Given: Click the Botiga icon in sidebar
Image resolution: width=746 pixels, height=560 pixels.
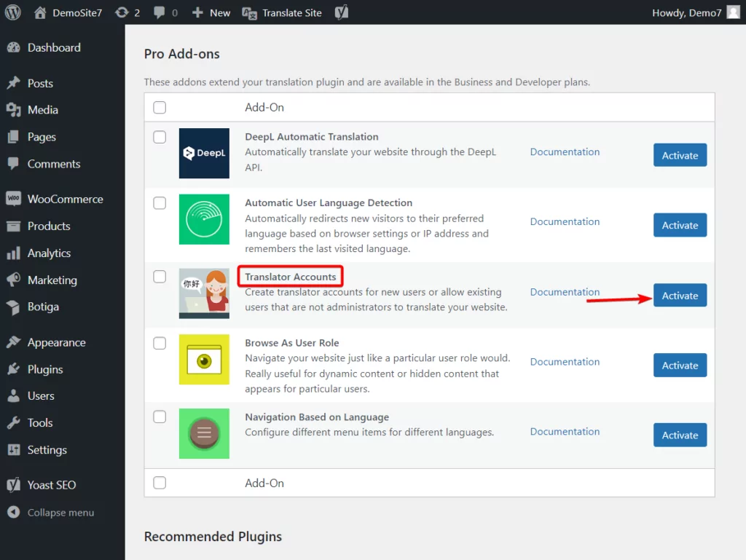Looking at the screenshot, I should point(14,307).
